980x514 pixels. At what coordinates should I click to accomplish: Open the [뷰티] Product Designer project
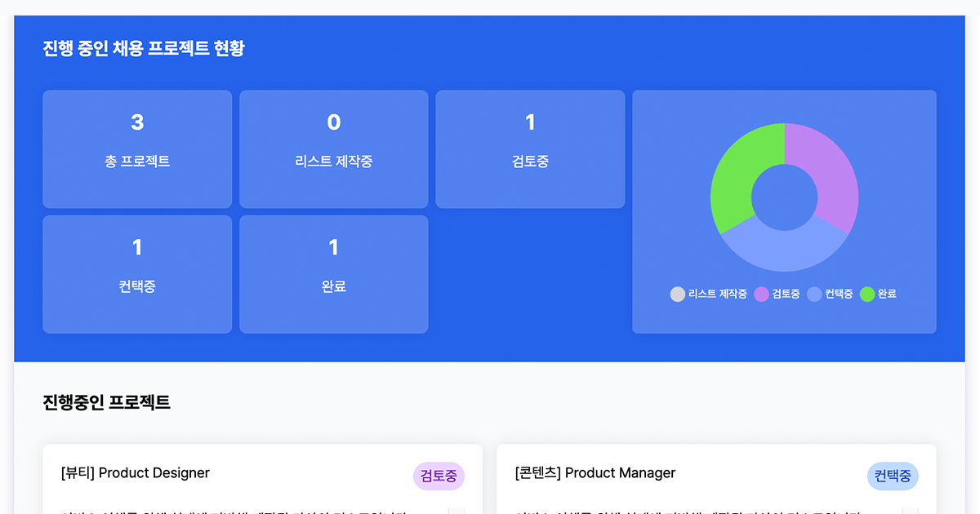pyautogui.click(x=136, y=473)
